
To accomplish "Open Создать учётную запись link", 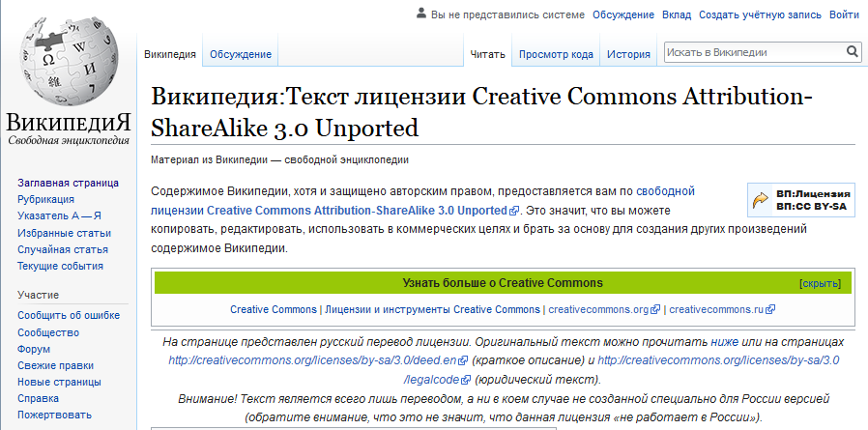I will (760, 14).
